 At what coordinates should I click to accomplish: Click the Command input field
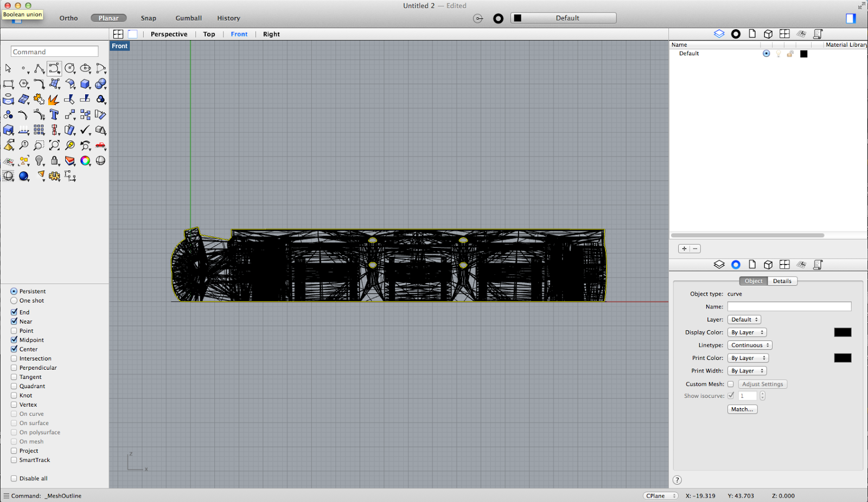pyautogui.click(x=54, y=52)
